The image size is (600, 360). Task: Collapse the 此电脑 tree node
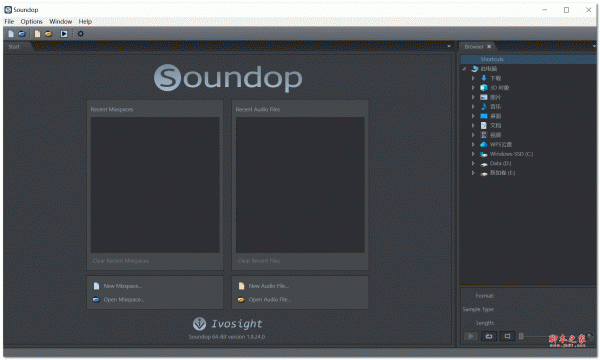click(464, 69)
